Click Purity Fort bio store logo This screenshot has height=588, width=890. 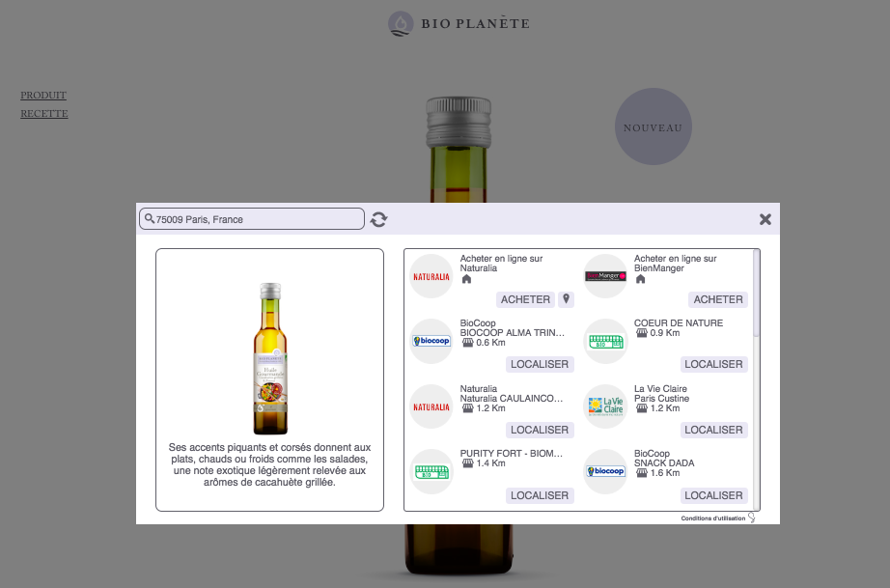pos(431,471)
